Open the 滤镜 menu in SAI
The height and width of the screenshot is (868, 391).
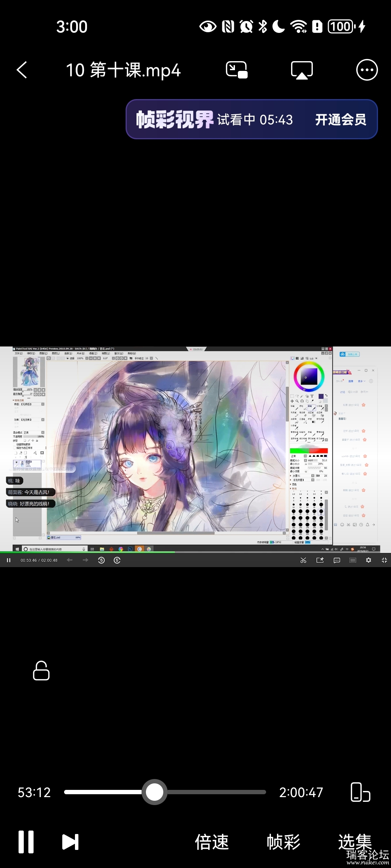pyautogui.click(x=93, y=353)
